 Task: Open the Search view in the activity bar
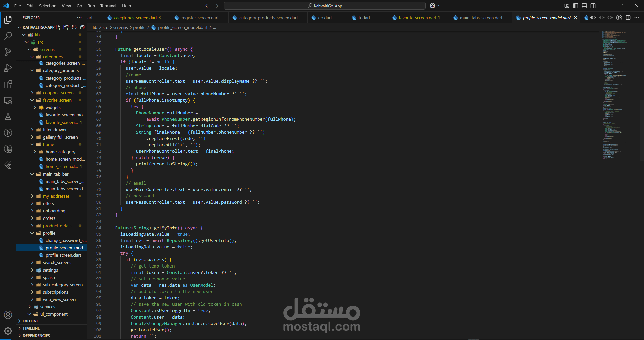click(8, 36)
